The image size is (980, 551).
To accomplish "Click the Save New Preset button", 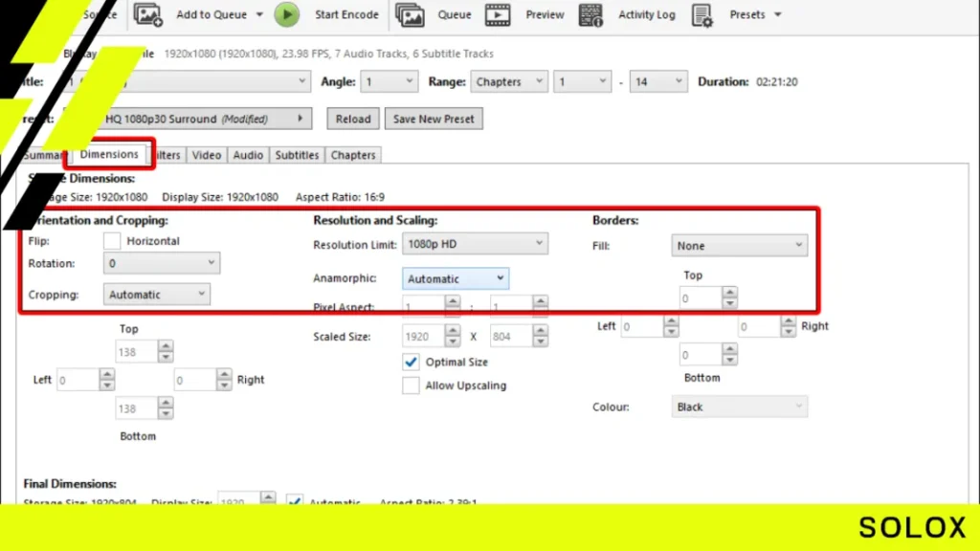I will pos(434,119).
